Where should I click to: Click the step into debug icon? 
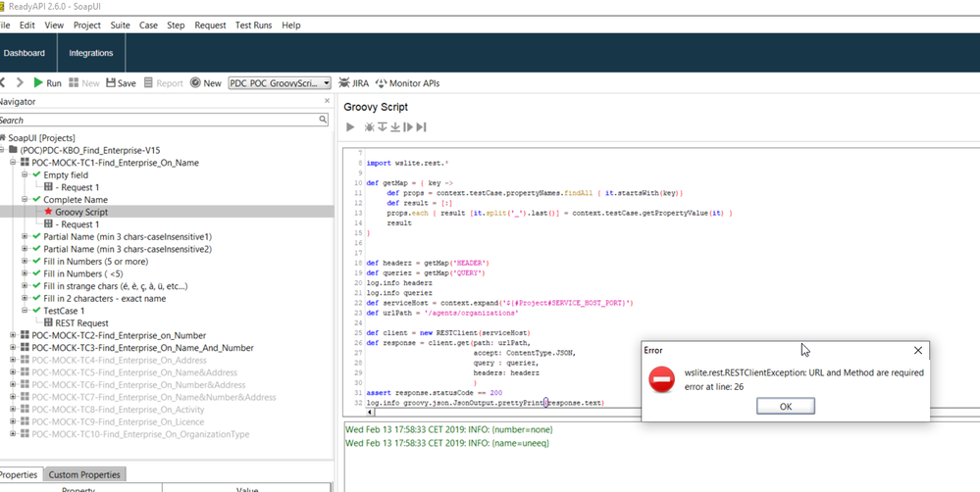pos(395,127)
